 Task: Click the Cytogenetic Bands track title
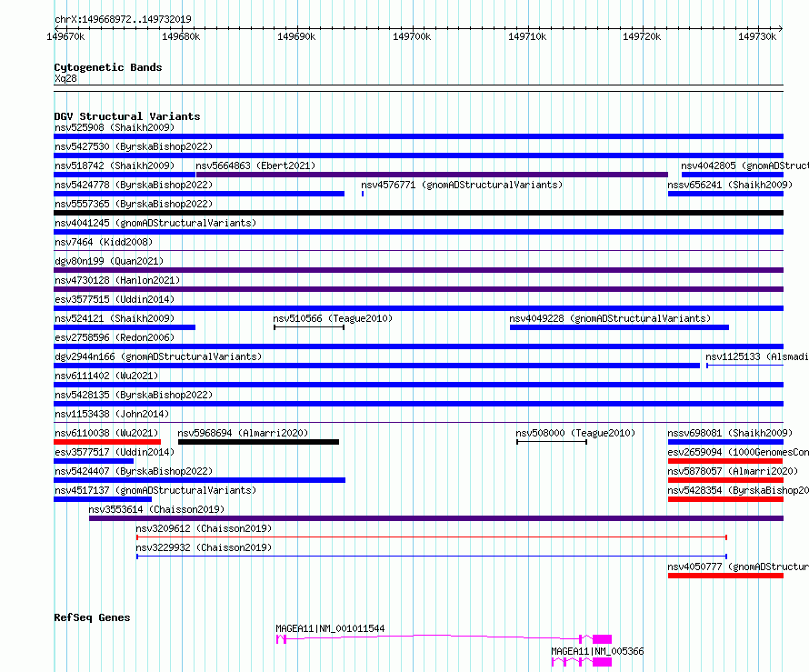tap(108, 67)
